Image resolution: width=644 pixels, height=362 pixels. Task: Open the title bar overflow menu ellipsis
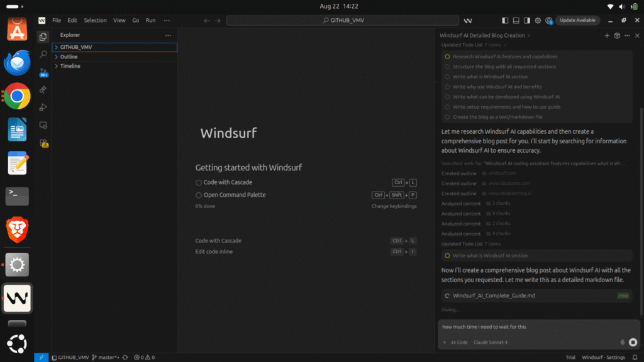pyautogui.click(x=167, y=21)
